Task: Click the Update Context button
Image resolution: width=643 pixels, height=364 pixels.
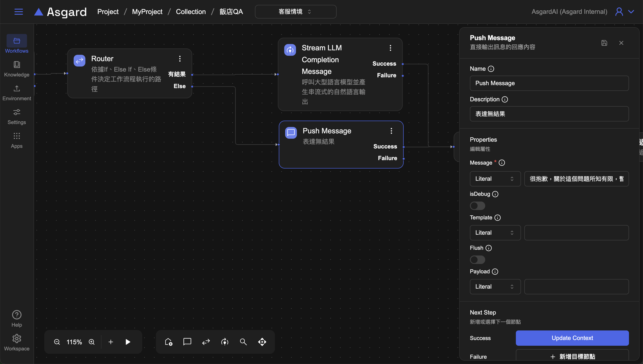Action: pyautogui.click(x=572, y=338)
